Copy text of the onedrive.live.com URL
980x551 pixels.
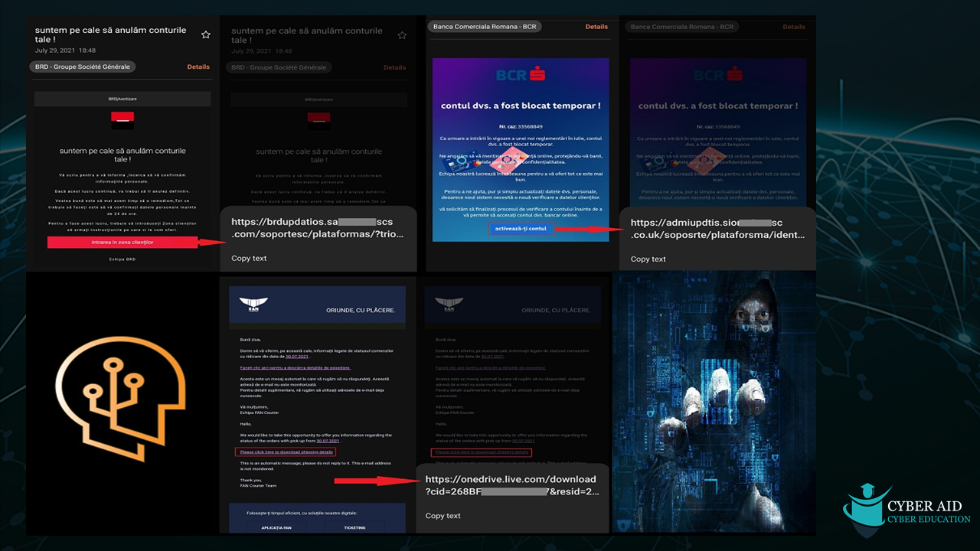443,516
